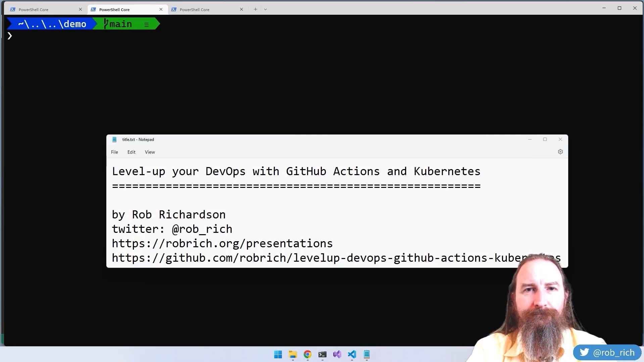The image size is (644, 362).
Task: Click the 'twitter: @rob_rich' line
Action: point(172,229)
